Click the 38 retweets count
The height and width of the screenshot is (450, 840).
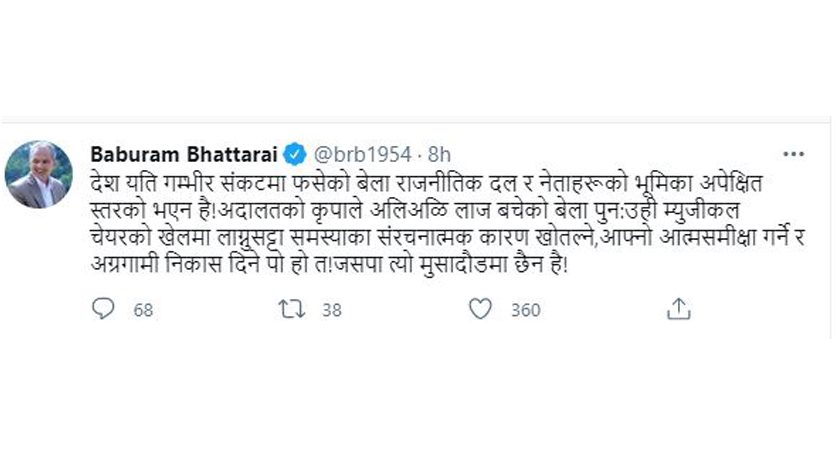point(331,311)
